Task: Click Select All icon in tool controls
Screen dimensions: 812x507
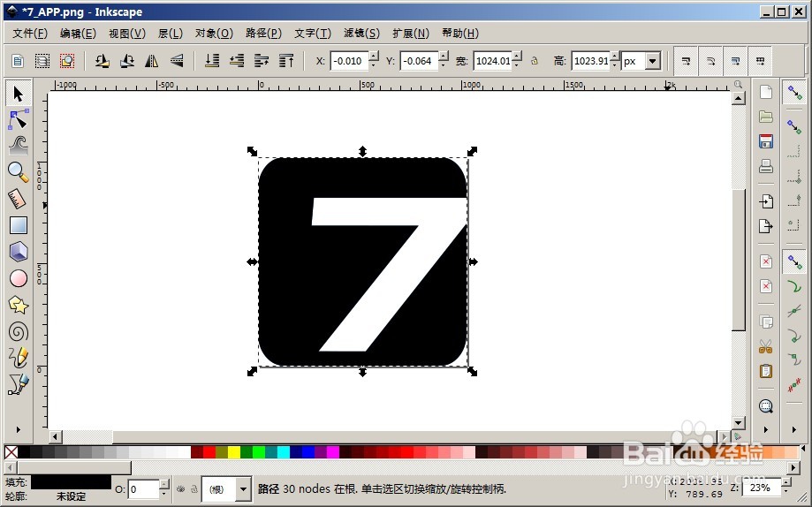Action: [18, 61]
